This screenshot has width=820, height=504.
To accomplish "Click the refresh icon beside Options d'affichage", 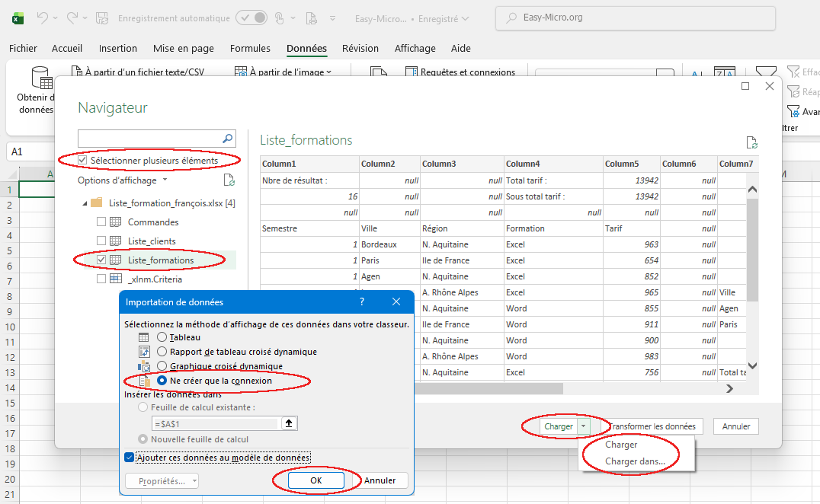I will (229, 180).
